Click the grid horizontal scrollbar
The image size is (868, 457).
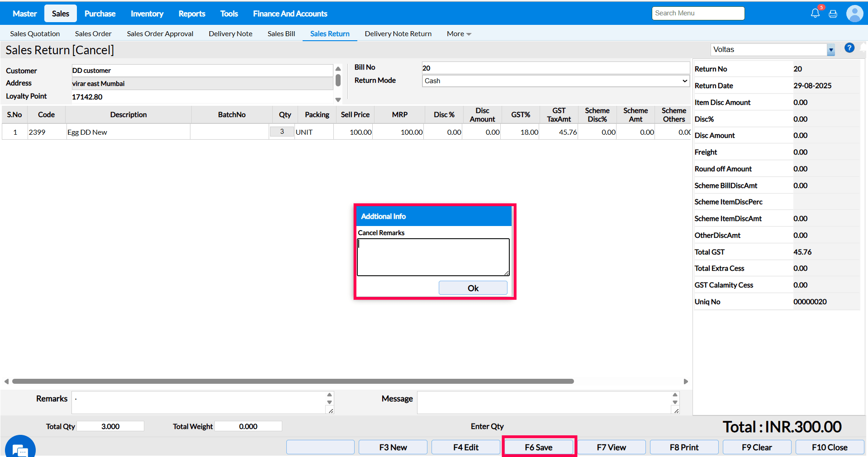pyautogui.click(x=293, y=382)
